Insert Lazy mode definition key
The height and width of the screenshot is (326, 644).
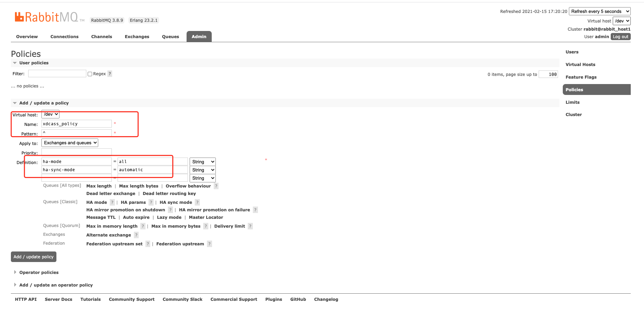(x=169, y=217)
